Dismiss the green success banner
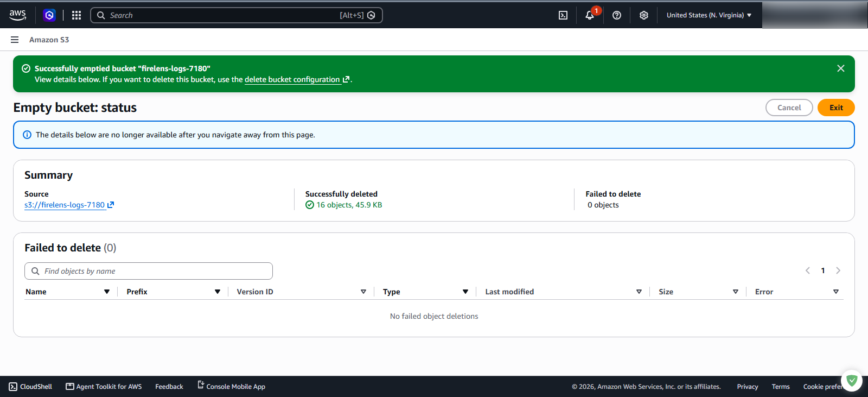 [841, 68]
